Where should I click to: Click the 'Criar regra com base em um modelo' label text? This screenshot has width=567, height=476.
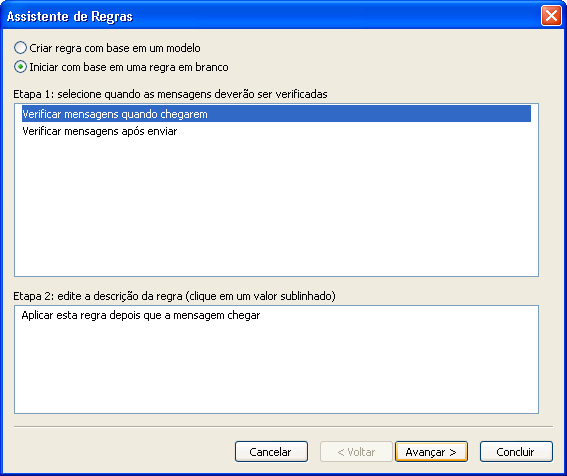pyautogui.click(x=115, y=48)
